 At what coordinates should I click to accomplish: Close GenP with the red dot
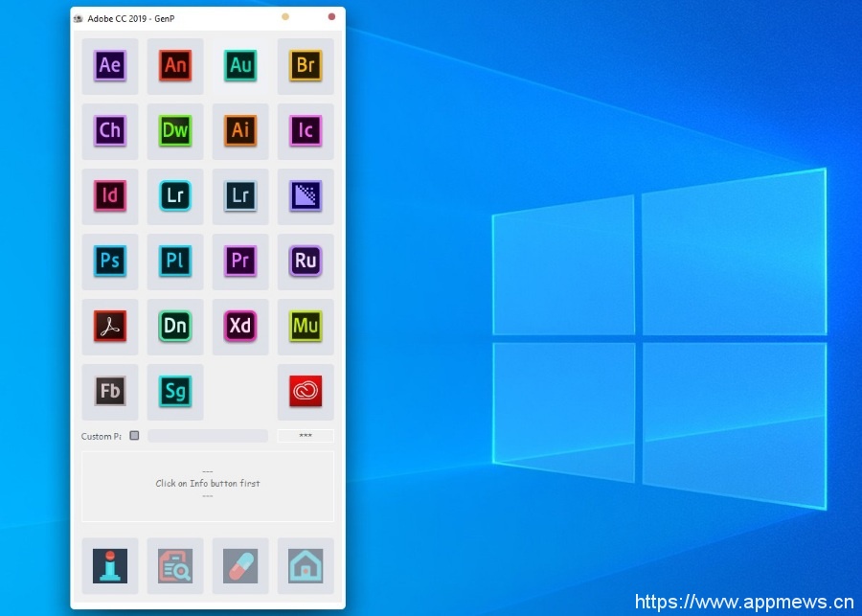[331, 16]
